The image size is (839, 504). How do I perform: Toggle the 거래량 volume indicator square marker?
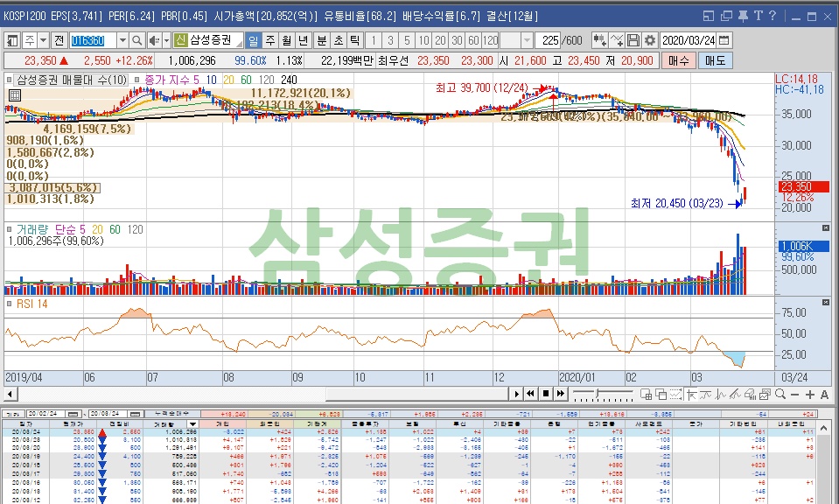[x=9, y=229]
